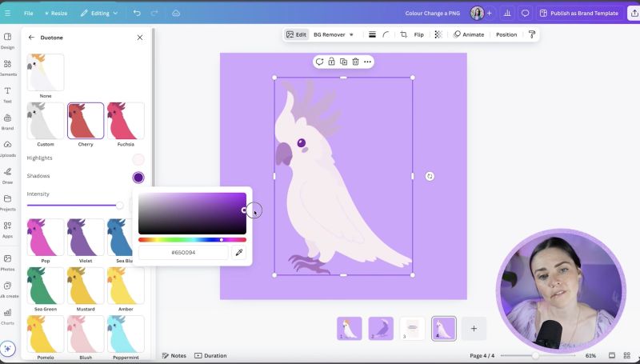Select the Custom duotone preset
Image resolution: width=640 pixels, height=364 pixels.
46,121
